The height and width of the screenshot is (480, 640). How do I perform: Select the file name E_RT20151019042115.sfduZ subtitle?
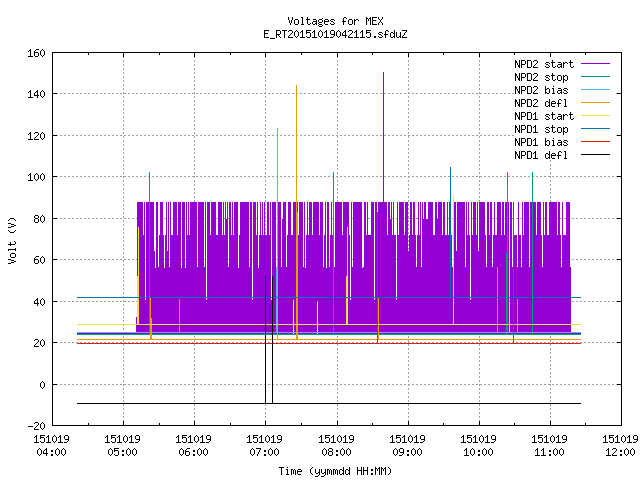coord(335,34)
